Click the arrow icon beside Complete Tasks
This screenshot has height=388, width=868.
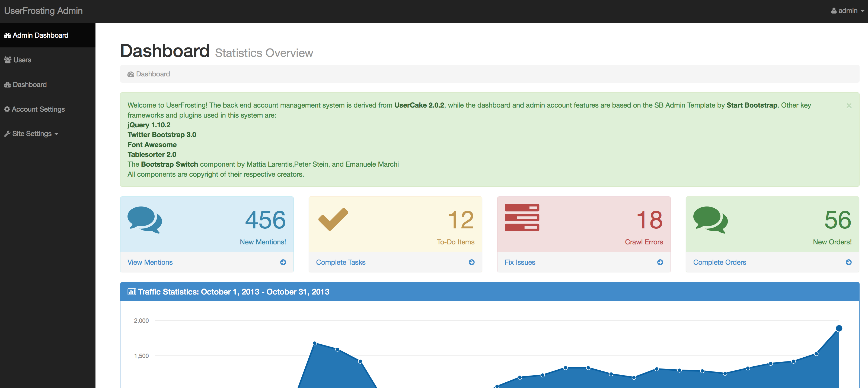pyautogui.click(x=471, y=262)
